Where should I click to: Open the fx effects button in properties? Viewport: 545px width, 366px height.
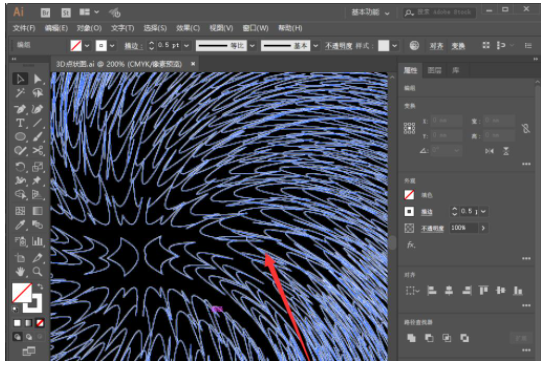tap(411, 245)
